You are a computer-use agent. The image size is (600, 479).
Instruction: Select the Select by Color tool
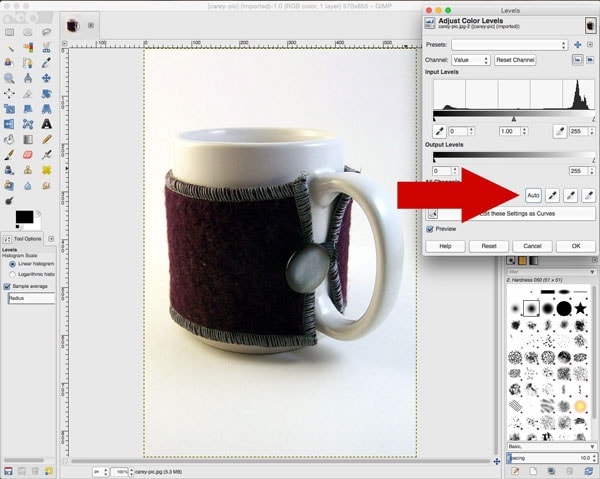pos(28,48)
